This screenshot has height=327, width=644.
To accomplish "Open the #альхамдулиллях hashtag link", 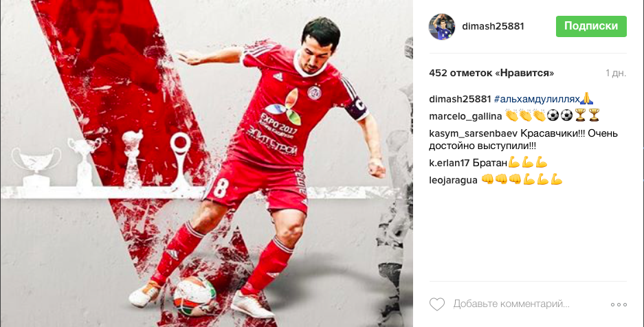I will 537,99.
